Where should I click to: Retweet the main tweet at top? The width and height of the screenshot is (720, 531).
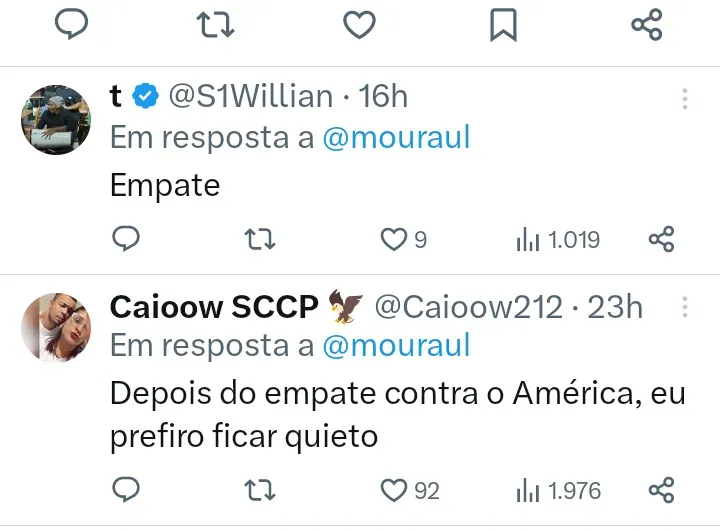(215, 25)
